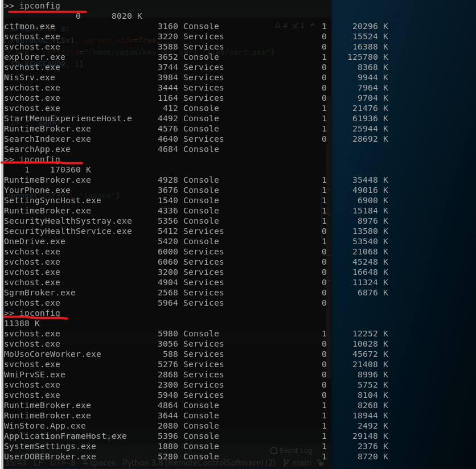This screenshot has width=476, height=469.
Task: Select the SecurityHealthService.exe line
Action: pyautogui.click(x=68, y=231)
